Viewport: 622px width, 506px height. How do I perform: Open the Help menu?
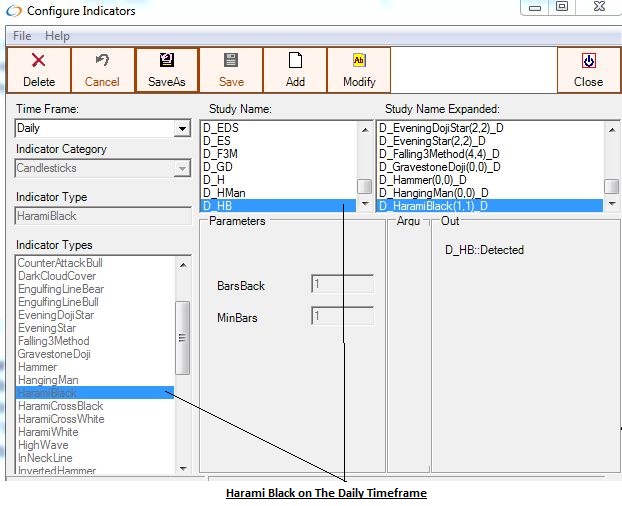(58, 36)
